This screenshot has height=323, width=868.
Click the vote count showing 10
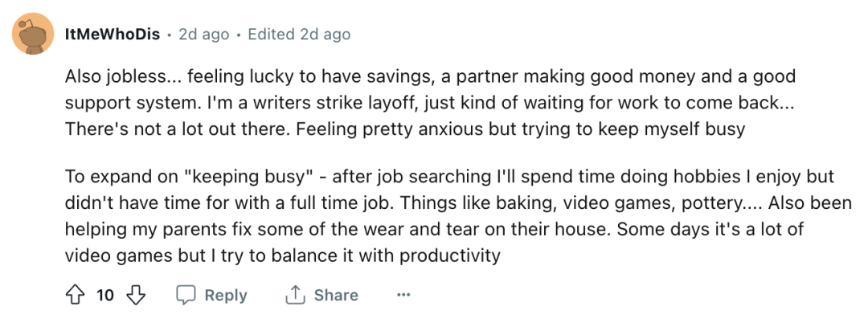point(105,296)
